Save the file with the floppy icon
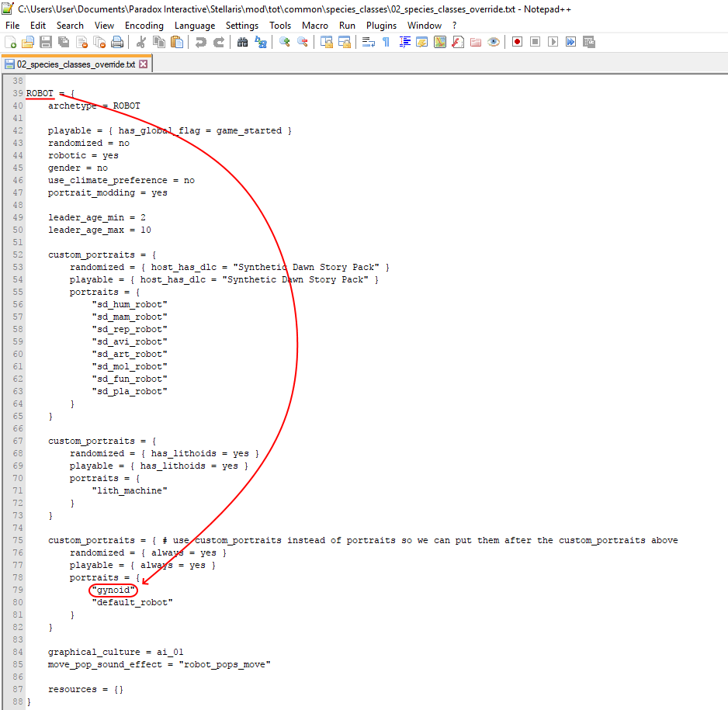This screenshot has width=728, height=710. [x=46, y=42]
